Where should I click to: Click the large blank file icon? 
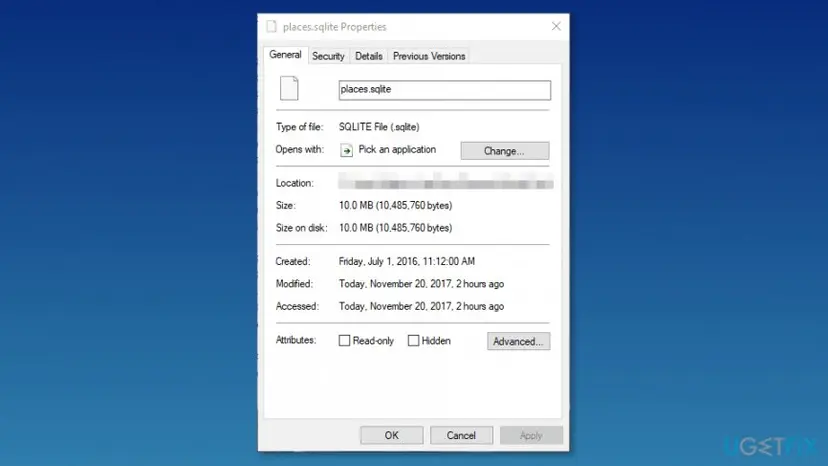pos(289,88)
